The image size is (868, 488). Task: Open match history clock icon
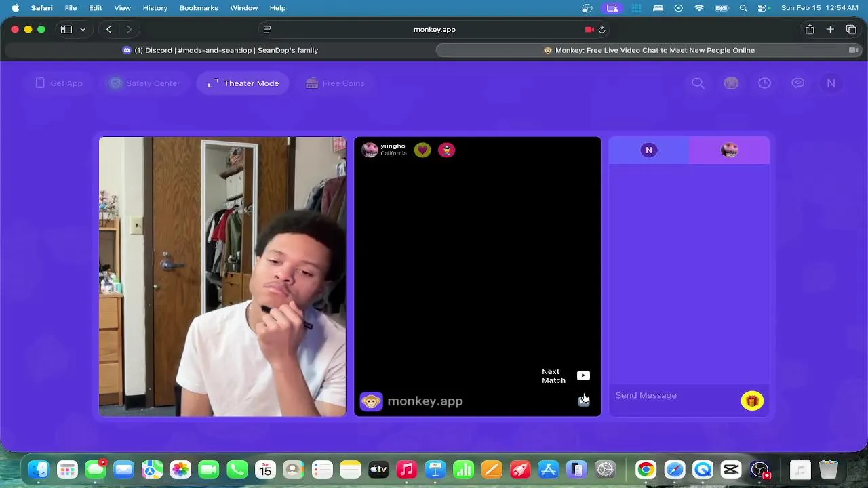tap(764, 83)
